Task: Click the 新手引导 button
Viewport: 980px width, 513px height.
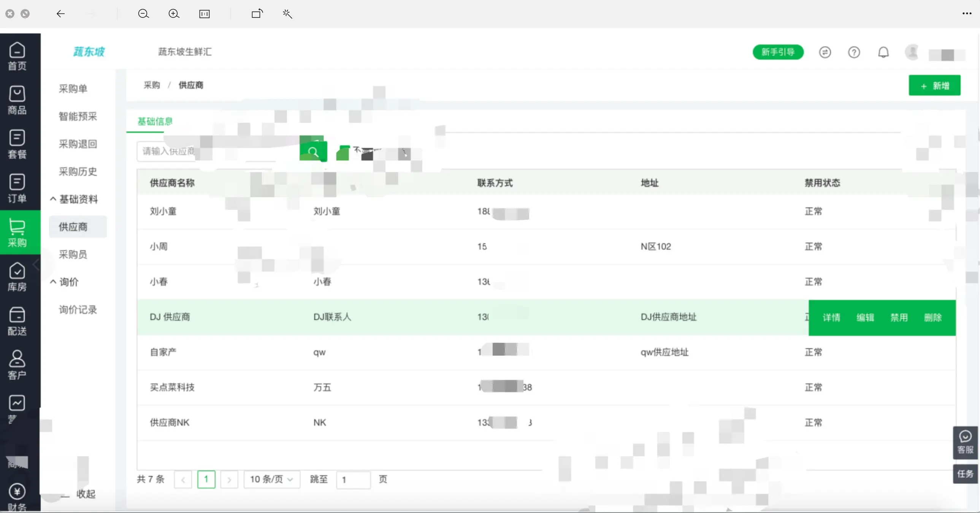Action: point(778,52)
